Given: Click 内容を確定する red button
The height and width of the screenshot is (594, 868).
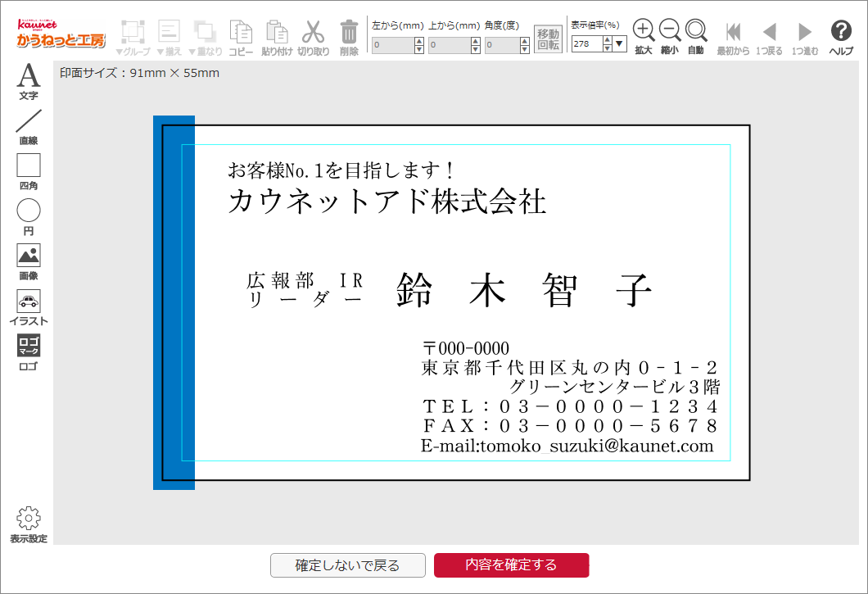Looking at the screenshot, I should pyautogui.click(x=511, y=565).
